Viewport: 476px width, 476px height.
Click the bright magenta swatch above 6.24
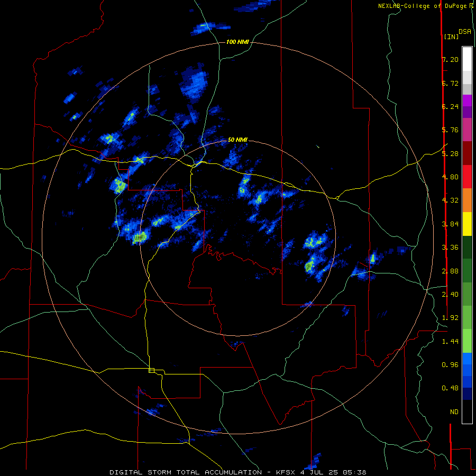pos(467,100)
